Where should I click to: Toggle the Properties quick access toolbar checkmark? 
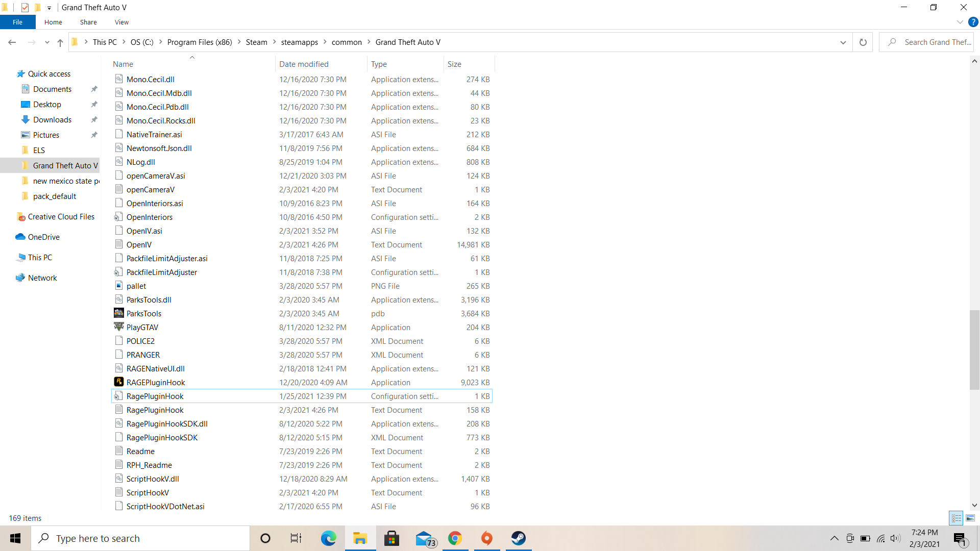click(25, 8)
